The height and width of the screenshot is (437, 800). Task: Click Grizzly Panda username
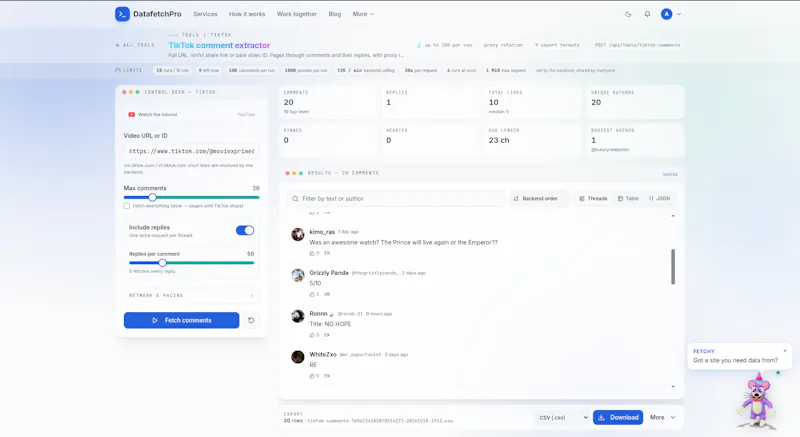pos(329,273)
